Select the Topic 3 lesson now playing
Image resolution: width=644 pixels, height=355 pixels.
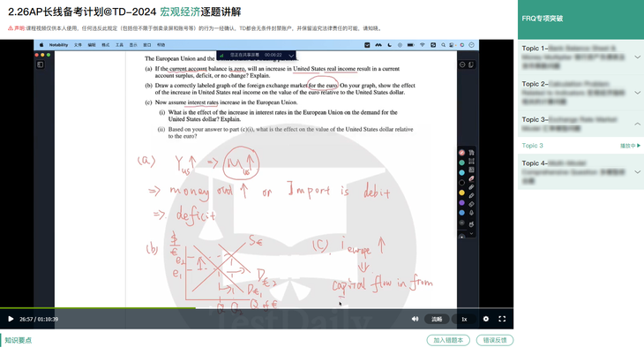coord(580,146)
